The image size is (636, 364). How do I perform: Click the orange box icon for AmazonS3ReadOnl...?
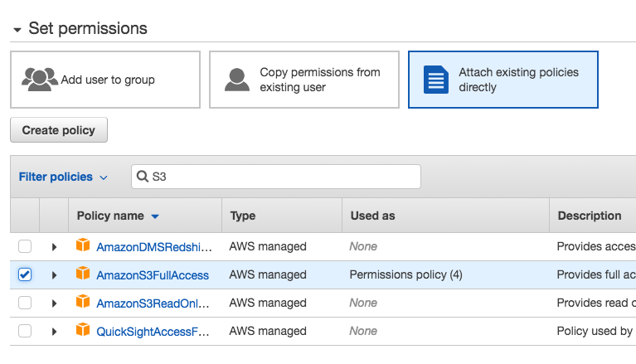tap(83, 301)
